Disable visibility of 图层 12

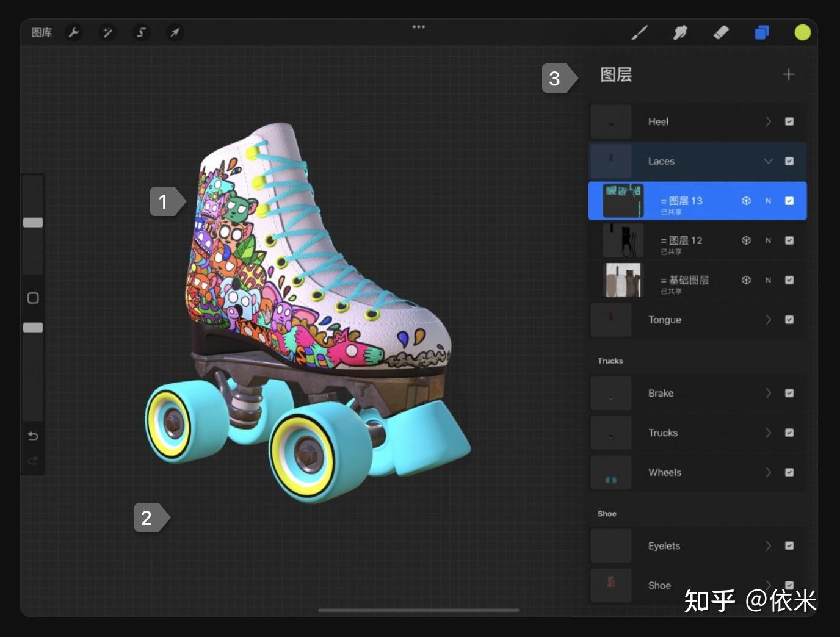tap(789, 240)
